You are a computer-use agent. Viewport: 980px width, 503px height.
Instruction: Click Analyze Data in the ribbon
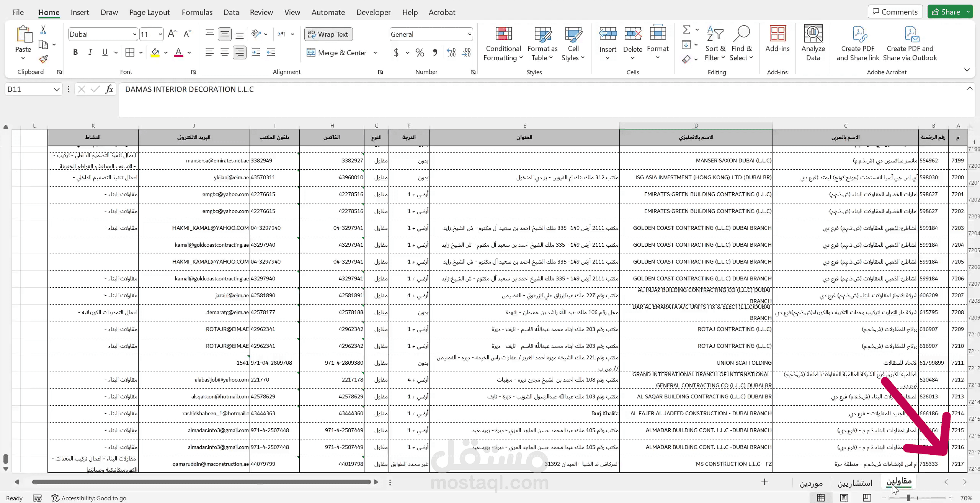813,43
